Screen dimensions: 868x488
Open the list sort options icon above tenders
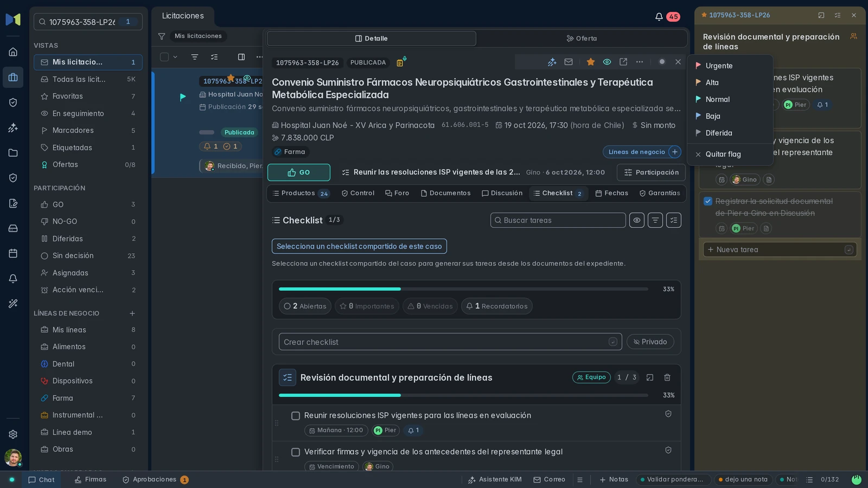pyautogui.click(x=195, y=57)
